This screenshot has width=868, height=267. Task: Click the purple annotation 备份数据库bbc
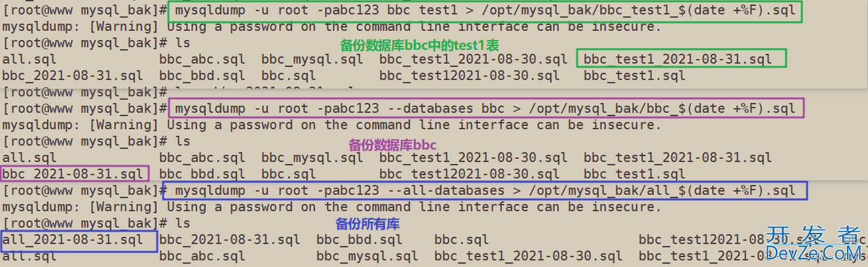(392, 144)
